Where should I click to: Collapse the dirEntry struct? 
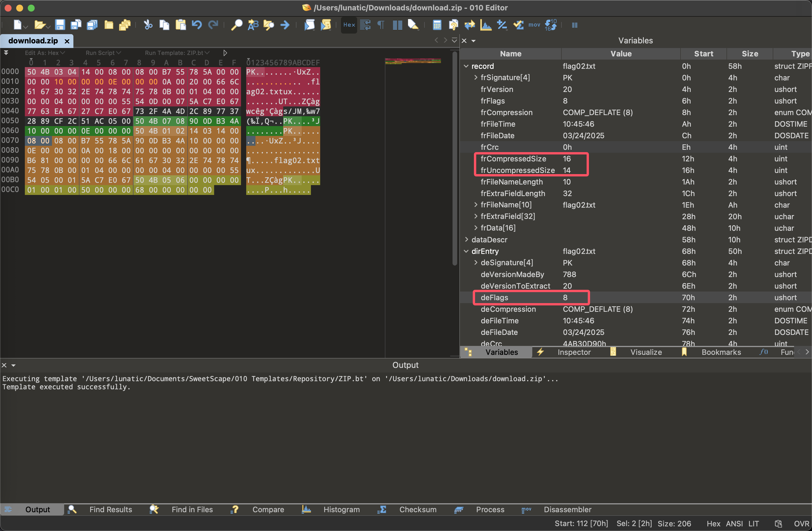[x=466, y=251]
